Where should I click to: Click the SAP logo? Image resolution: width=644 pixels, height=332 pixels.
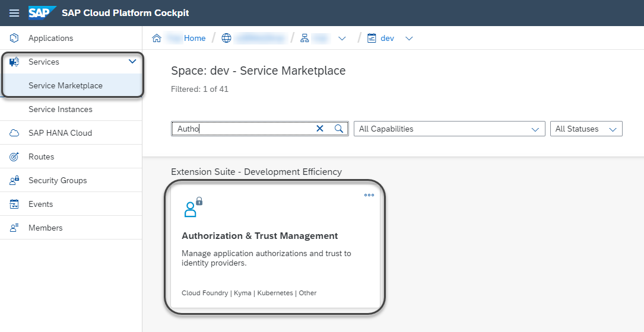(x=42, y=12)
